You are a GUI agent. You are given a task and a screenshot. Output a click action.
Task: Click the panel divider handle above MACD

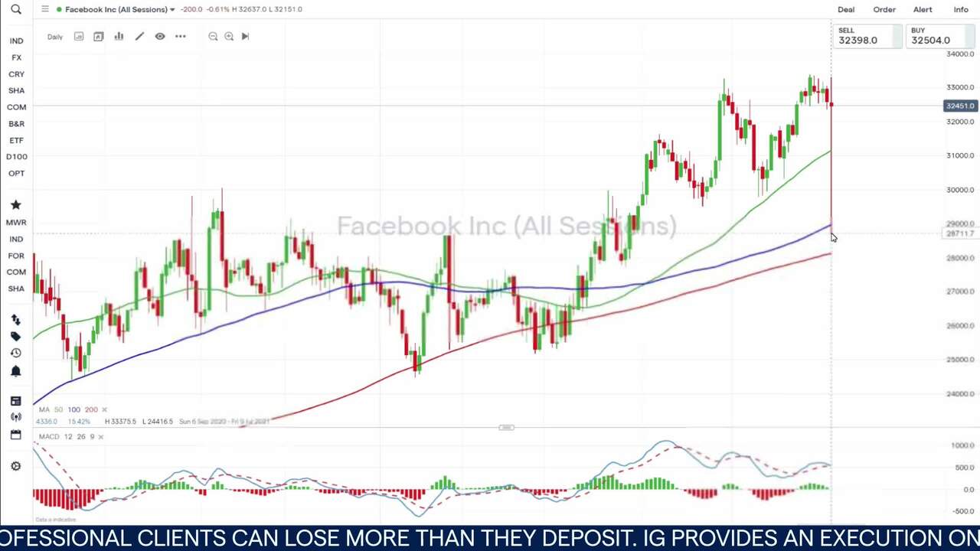[x=506, y=427]
